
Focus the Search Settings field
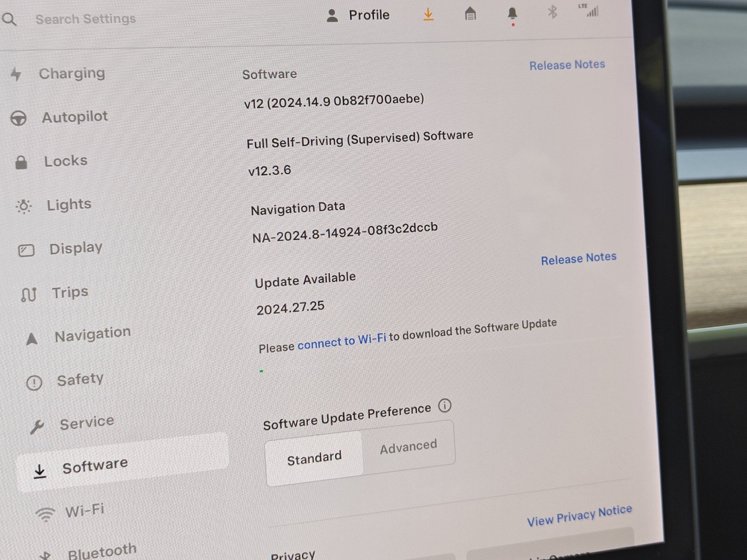coord(85,19)
